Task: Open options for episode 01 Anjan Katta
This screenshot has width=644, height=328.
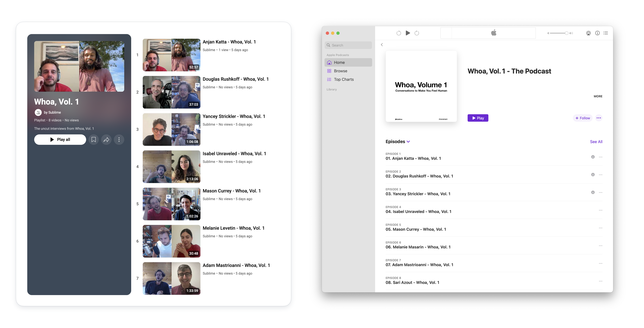Action: point(600,157)
